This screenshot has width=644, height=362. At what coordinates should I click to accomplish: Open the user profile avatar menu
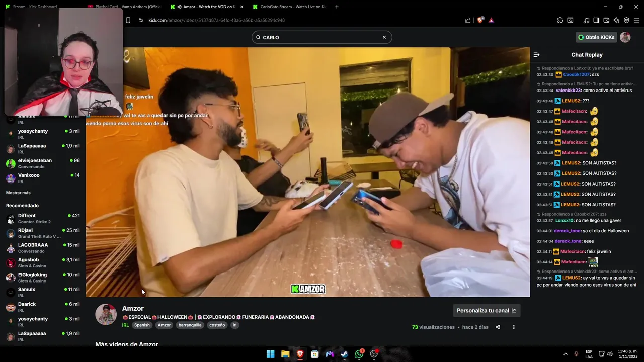(625, 37)
